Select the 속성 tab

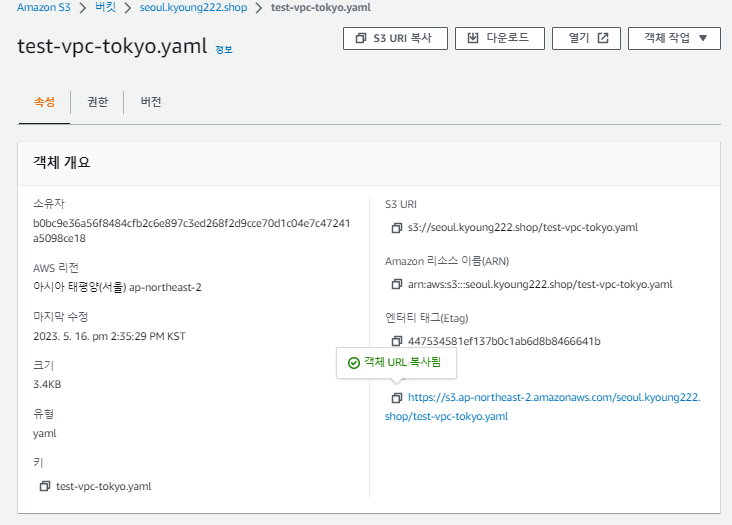[44, 102]
